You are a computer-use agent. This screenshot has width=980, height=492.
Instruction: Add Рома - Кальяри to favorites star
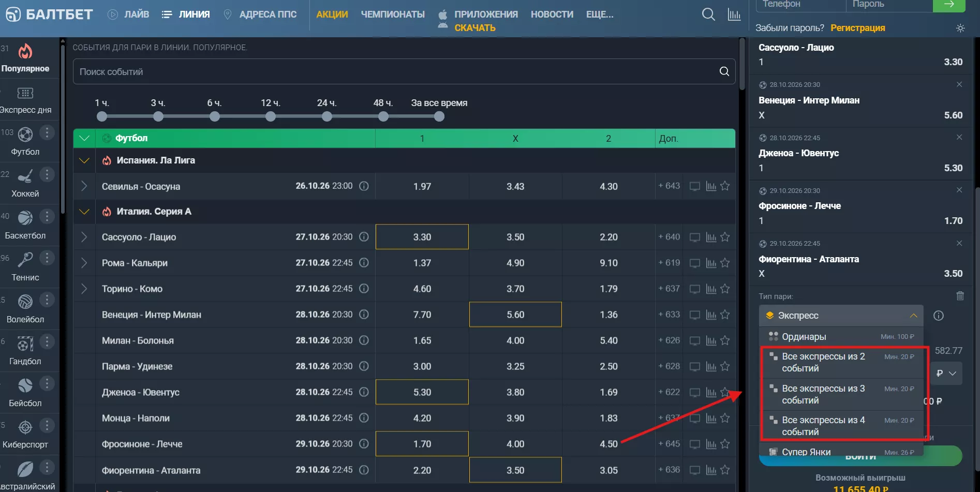tap(725, 263)
